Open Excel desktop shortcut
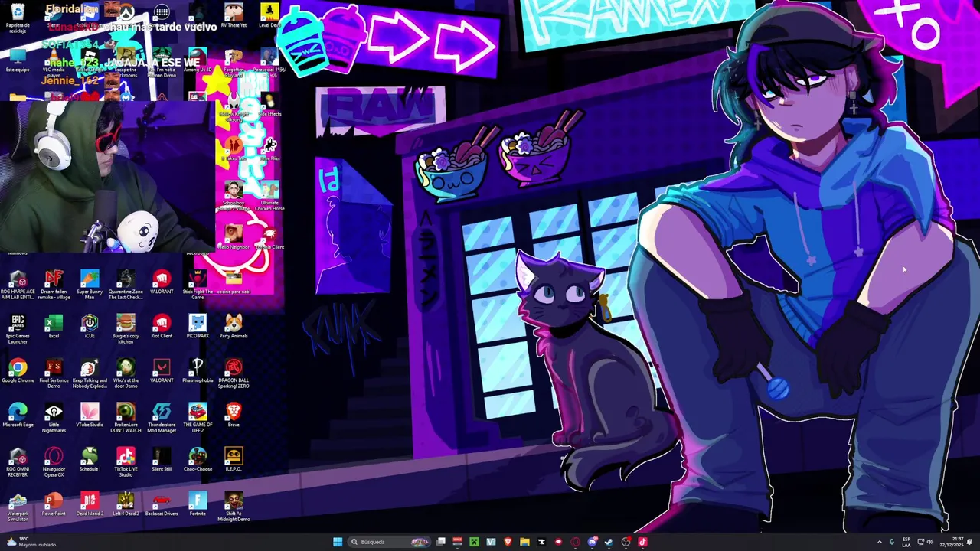This screenshot has width=980, height=551. [x=54, y=327]
